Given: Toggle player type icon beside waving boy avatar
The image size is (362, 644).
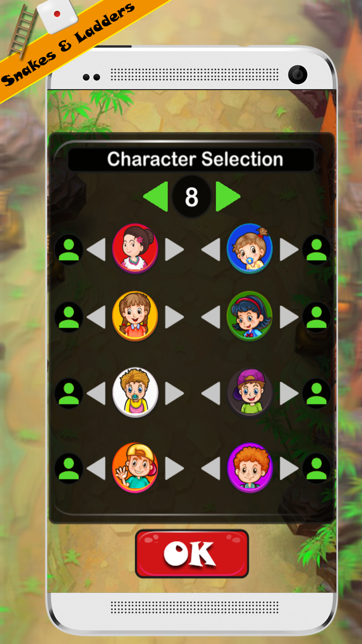Looking at the screenshot, I should click(x=69, y=468).
